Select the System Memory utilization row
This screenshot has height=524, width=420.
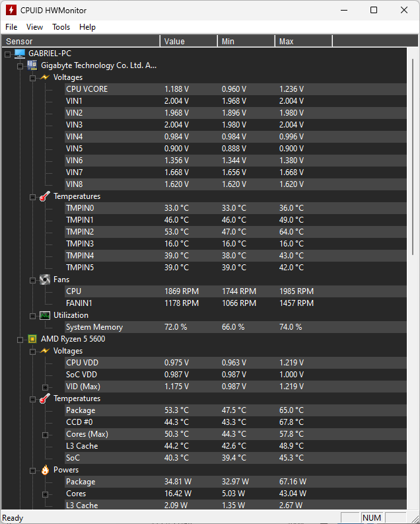[x=236, y=327]
